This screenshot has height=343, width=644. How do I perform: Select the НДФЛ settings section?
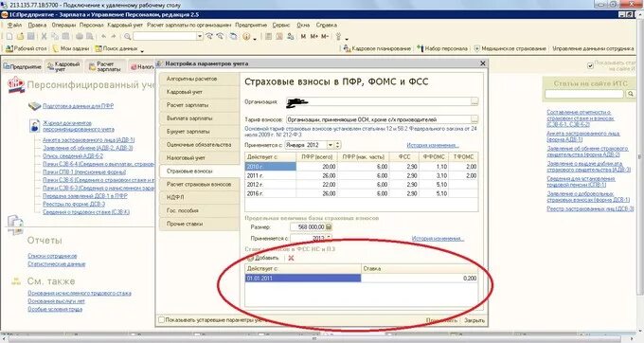point(199,197)
